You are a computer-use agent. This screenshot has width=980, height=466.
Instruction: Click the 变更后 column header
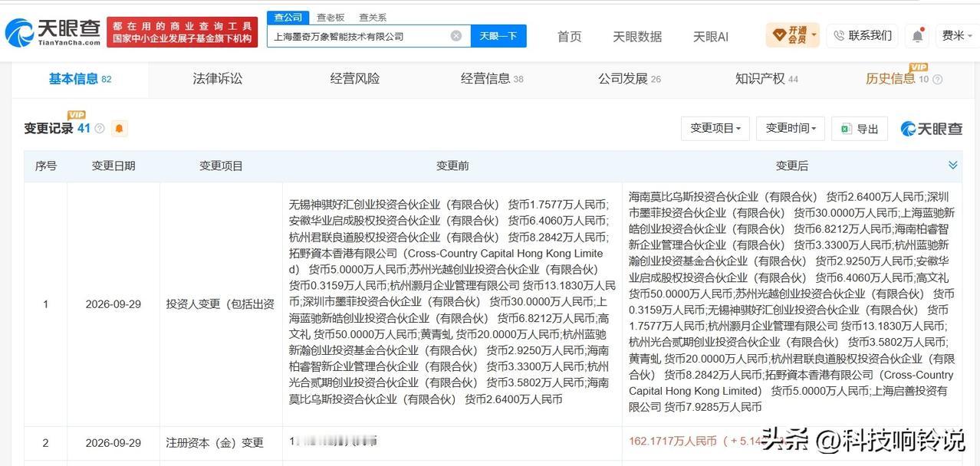point(792,166)
